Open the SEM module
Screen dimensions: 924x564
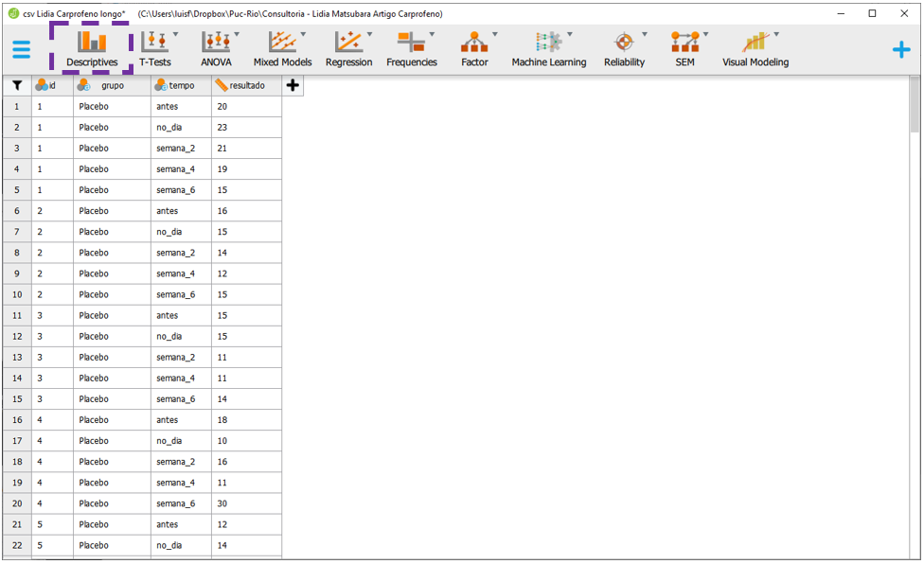tap(684, 49)
